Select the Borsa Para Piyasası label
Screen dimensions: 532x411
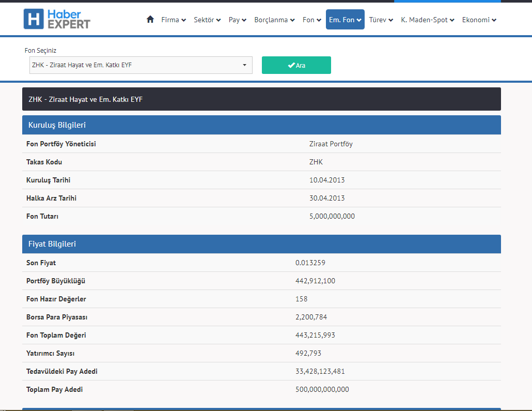tap(57, 317)
